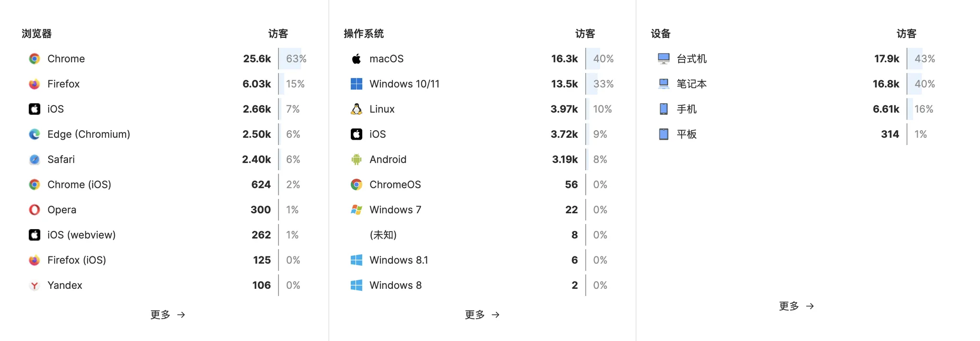This screenshot has width=980, height=341.
Task: Open 更多 link below the browser list
Action: 167,314
